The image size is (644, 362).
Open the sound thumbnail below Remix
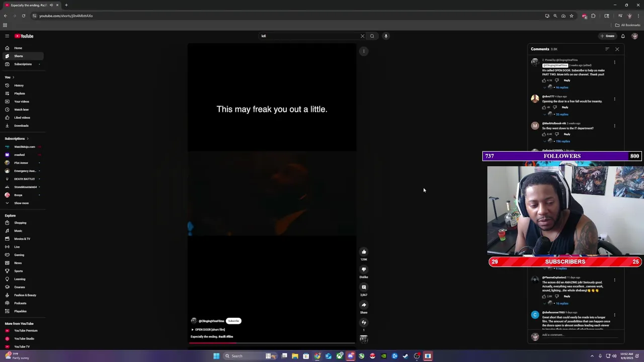364,339
